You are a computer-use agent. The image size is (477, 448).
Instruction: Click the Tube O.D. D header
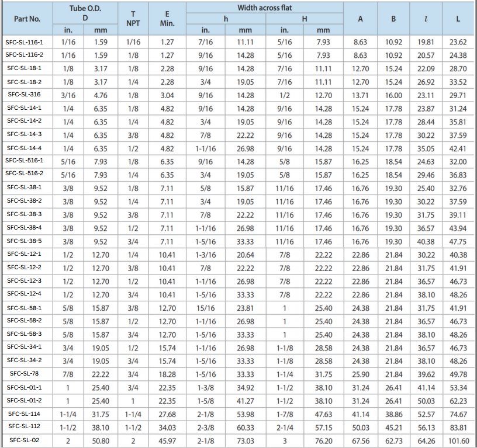(x=85, y=13)
